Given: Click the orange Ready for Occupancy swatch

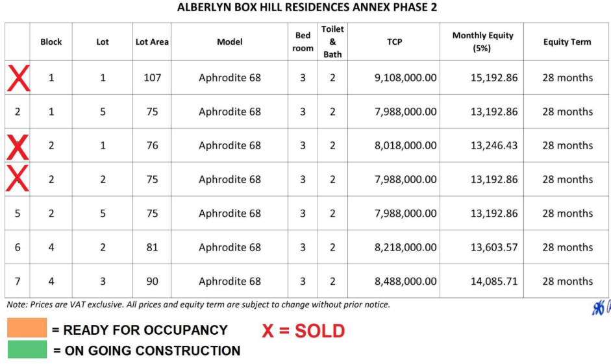Looking at the screenshot, I should (x=27, y=328).
